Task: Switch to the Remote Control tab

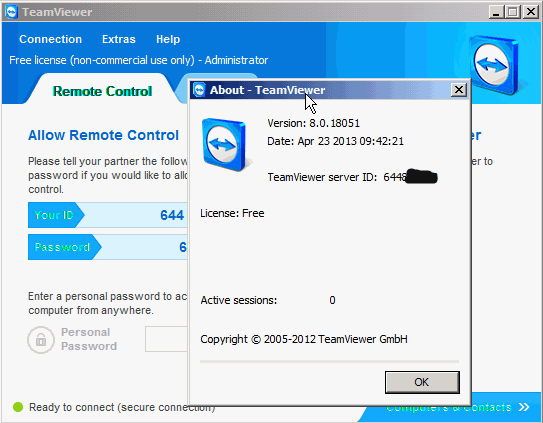Action: [x=103, y=91]
